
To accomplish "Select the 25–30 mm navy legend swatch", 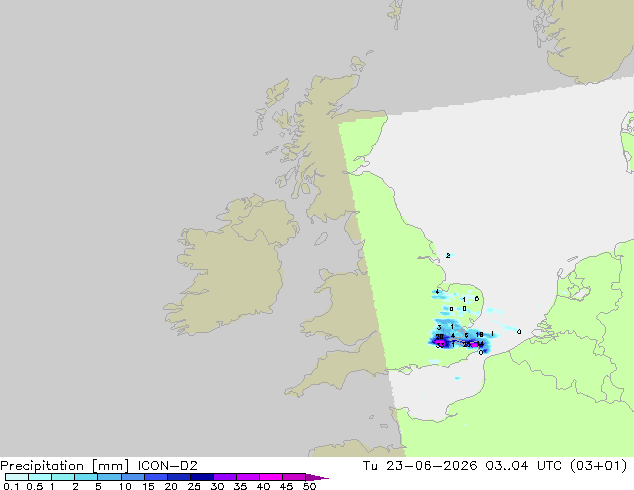I will pos(201,477).
